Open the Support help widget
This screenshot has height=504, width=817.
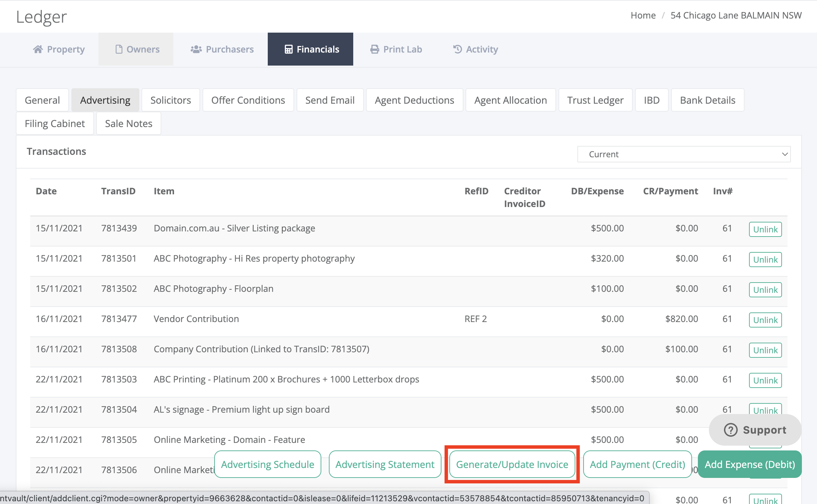[x=755, y=430]
